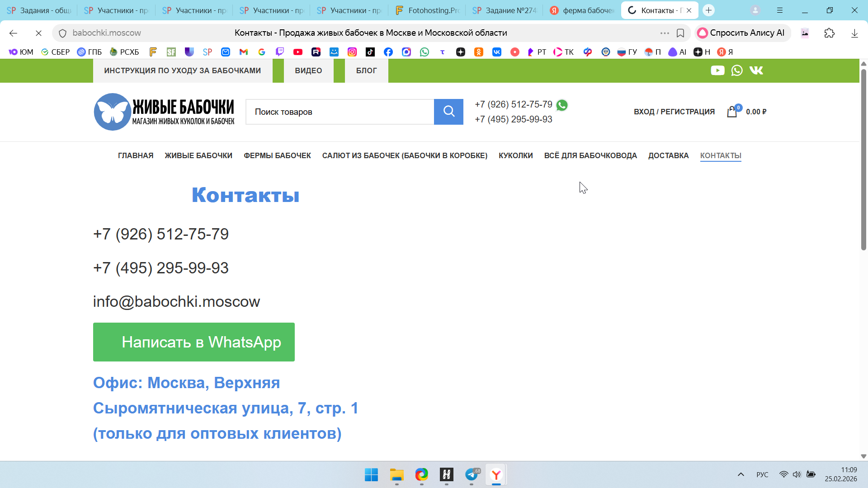This screenshot has height=488, width=868.
Task: Open the three-dots menu in address bar
Action: click(x=665, y=33)
